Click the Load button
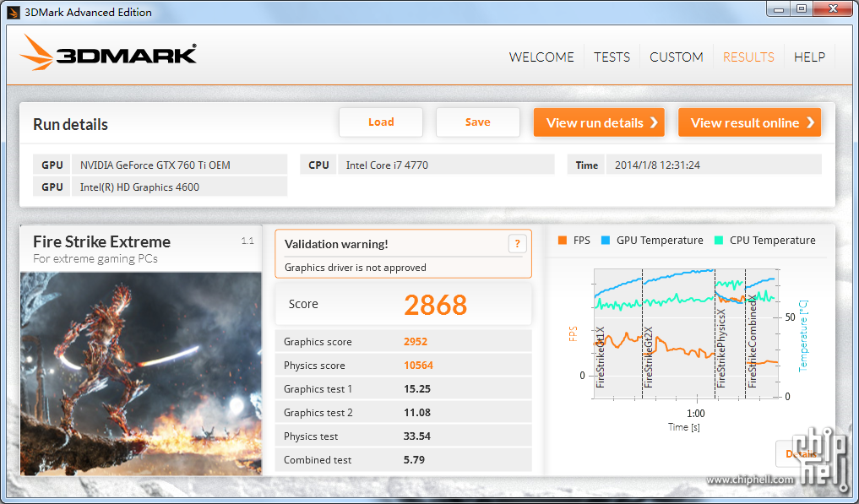The image size is (859, 504). (381, 122)
